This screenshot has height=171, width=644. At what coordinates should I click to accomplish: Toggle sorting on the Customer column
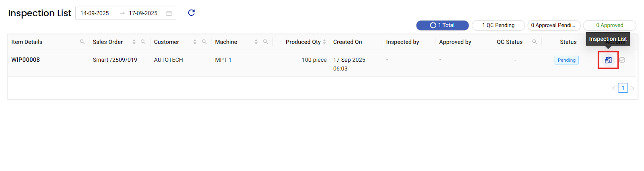point(195,42)
